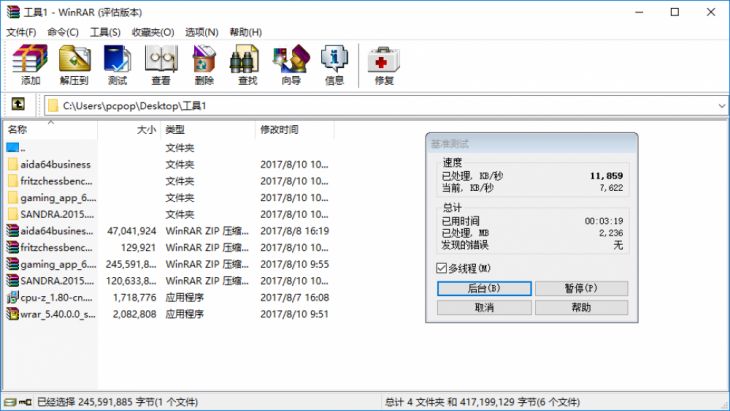The height and width of the screenshot is (411, 730).
Task: Open the 选项(N) options menu
Action: coord(202,32)
